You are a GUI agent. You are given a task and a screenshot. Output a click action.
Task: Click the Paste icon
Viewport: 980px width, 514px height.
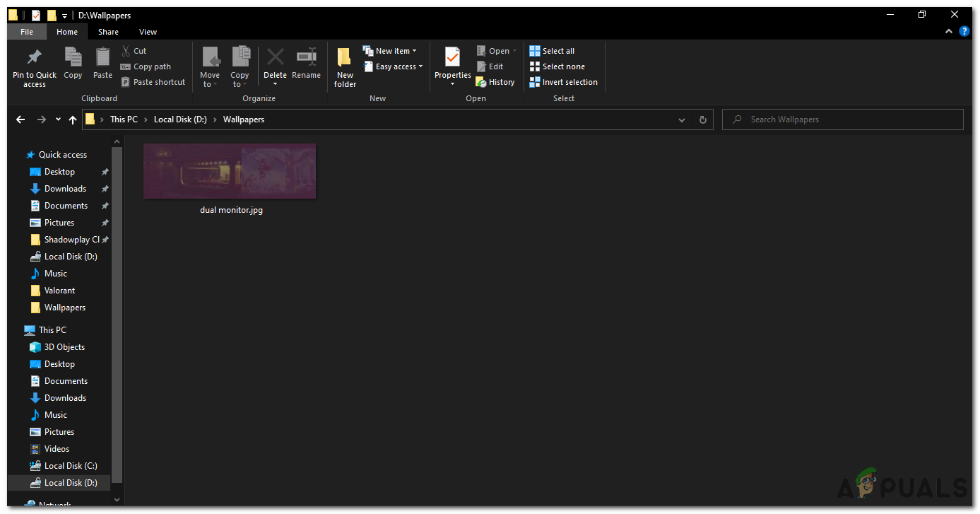coord(102,62)
